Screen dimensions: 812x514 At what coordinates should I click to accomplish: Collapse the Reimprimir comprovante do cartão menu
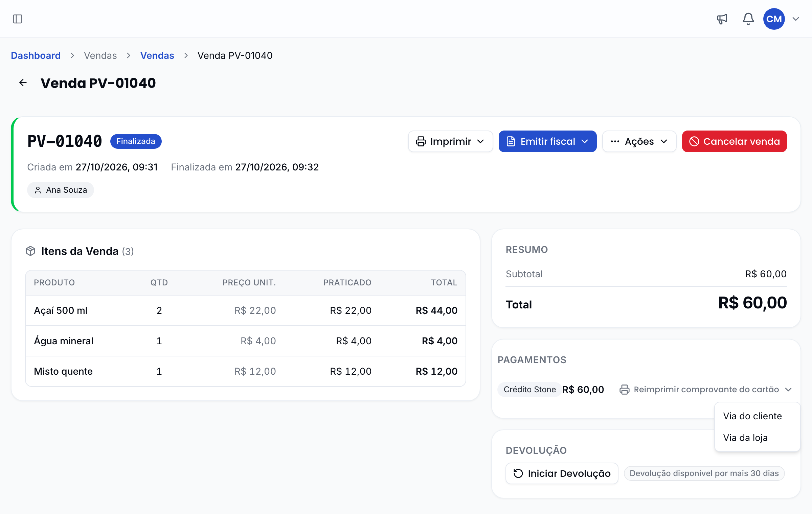point(705,390)
